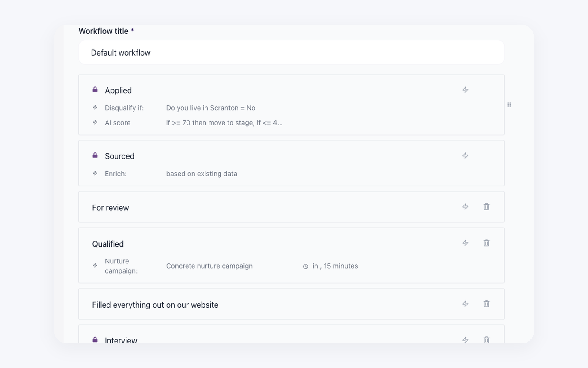The height and width of the screenshot is (368, 588).
Task: Select the Qualified stage name
Action: pyautogui.click(x=108, y=244)
